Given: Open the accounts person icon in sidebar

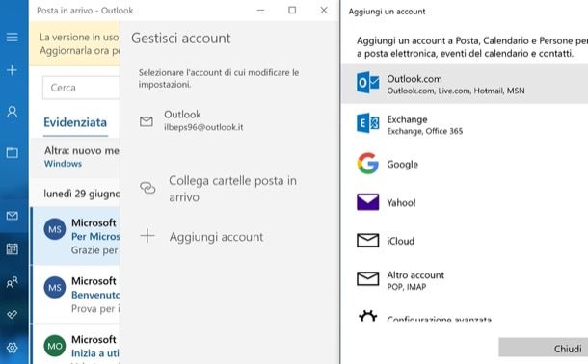Looking at the screenshot, I should [x=12, y=112].
